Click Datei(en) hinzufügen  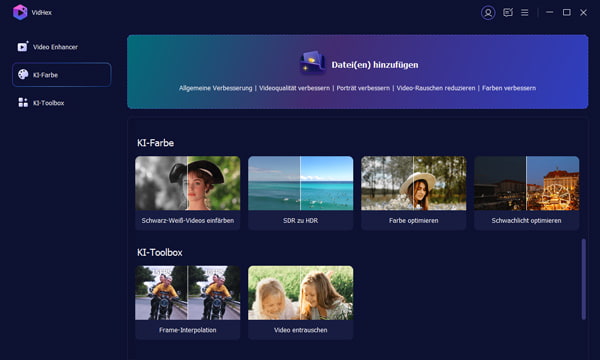(x=375, y=65)
